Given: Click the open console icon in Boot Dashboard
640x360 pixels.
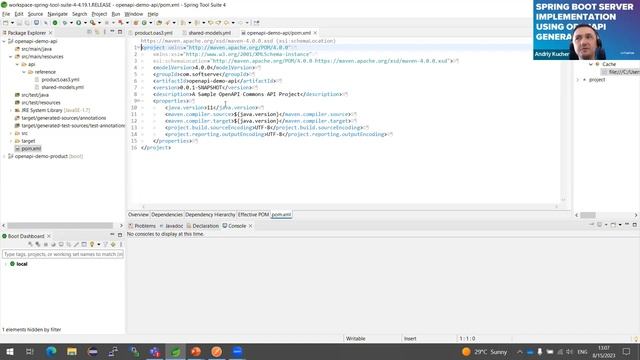Looking at the screenshot, I should pos(61,244).
